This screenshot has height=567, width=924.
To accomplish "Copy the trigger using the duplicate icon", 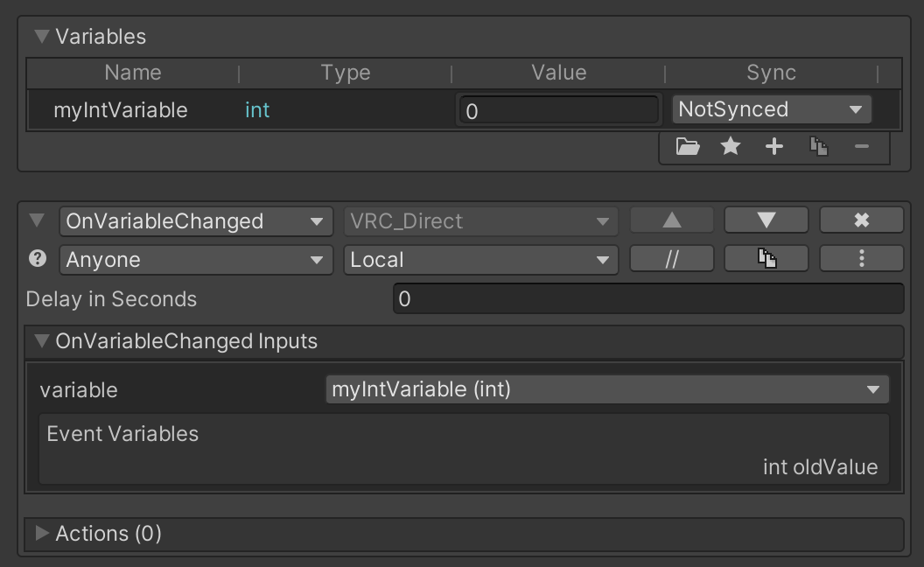I will (x=766, y=259).
